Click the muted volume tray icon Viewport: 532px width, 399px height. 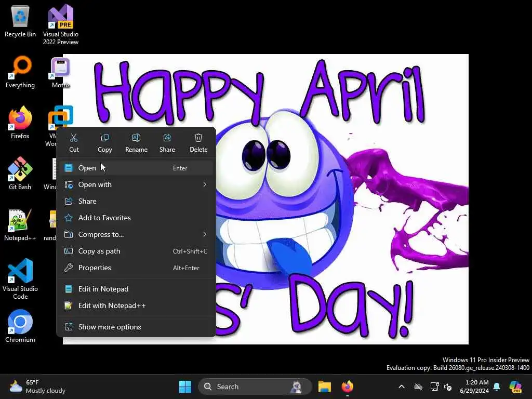[448, 387]
